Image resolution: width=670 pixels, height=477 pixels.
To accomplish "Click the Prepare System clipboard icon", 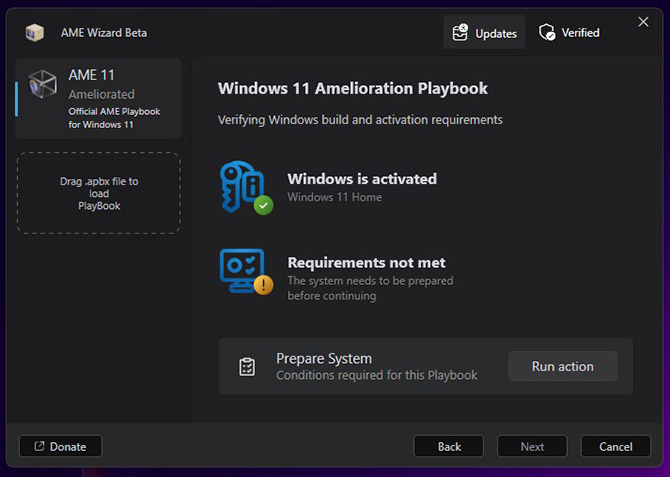I will tap(247, 367).
